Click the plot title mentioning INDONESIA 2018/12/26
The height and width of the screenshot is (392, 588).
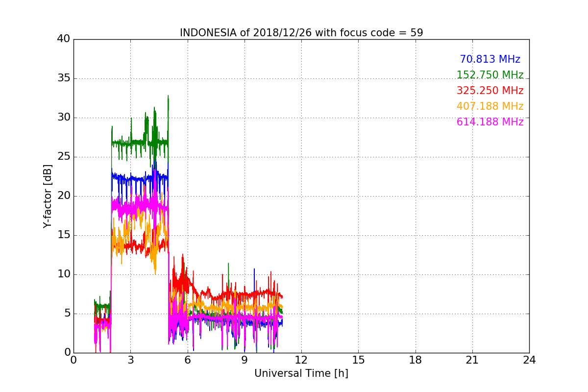(301, 33)
